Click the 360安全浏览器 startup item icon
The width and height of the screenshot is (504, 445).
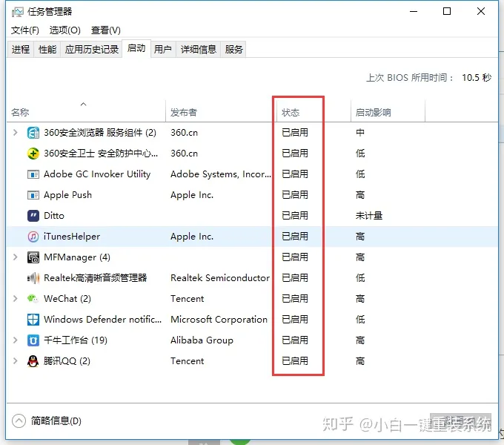coord(33,133)
